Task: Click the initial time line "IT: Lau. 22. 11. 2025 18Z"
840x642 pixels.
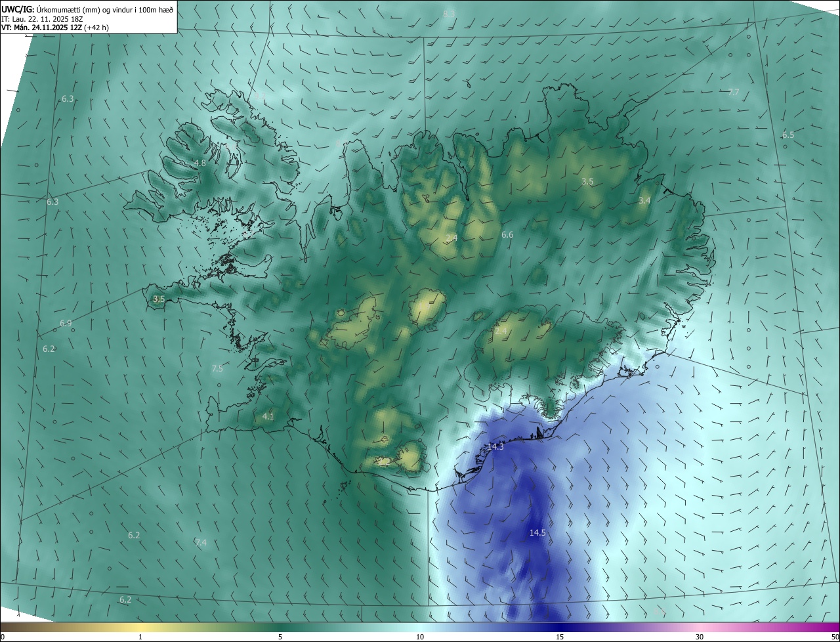Action: tap(42, 18)
